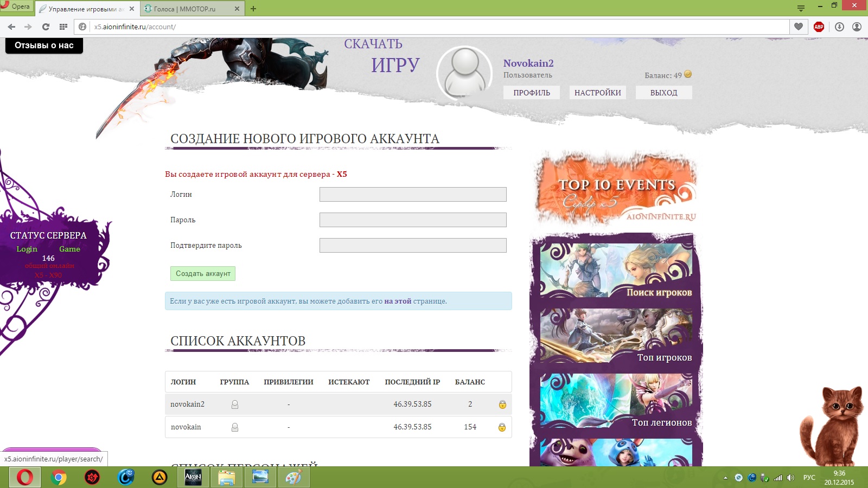
Task: Click the cat mascot in the corner
Action: [x=832, y=426]
